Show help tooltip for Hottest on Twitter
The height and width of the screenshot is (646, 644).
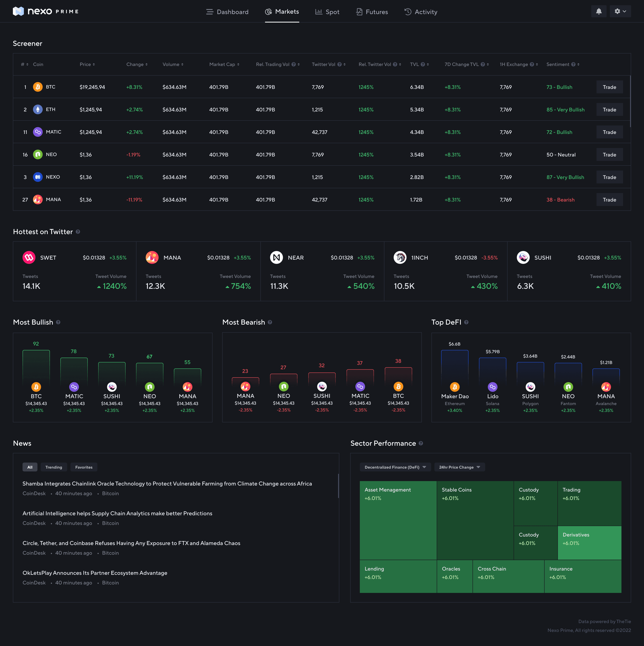click(78, 232)
